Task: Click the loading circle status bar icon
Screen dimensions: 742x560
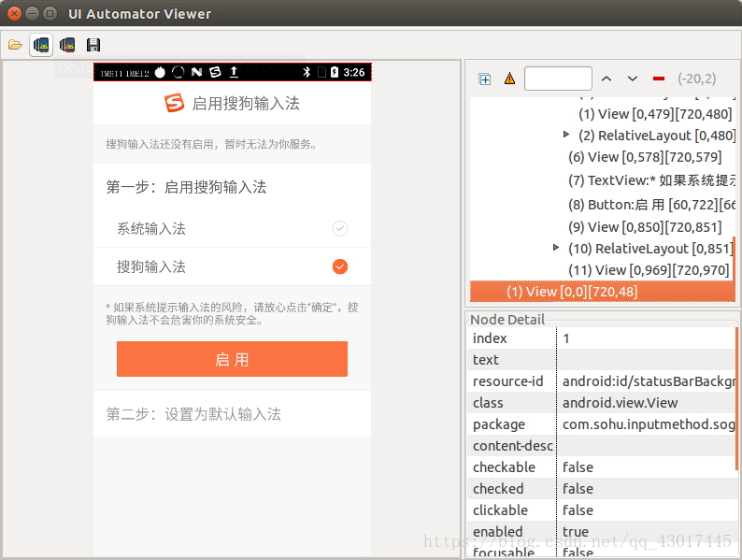Action: point(178,72)
